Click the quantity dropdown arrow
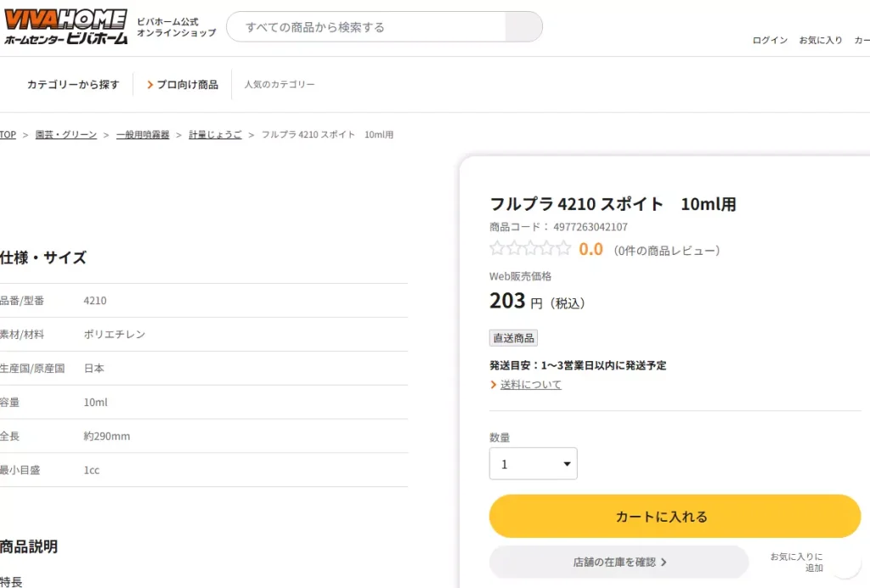 pyautogui.click(x=566, y=463)
